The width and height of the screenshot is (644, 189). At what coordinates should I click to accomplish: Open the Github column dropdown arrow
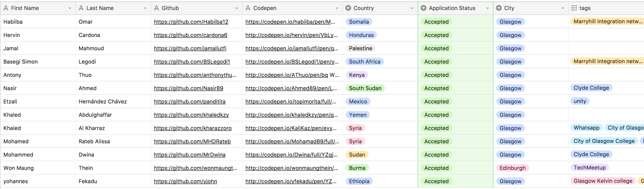[x=237, y=9]
